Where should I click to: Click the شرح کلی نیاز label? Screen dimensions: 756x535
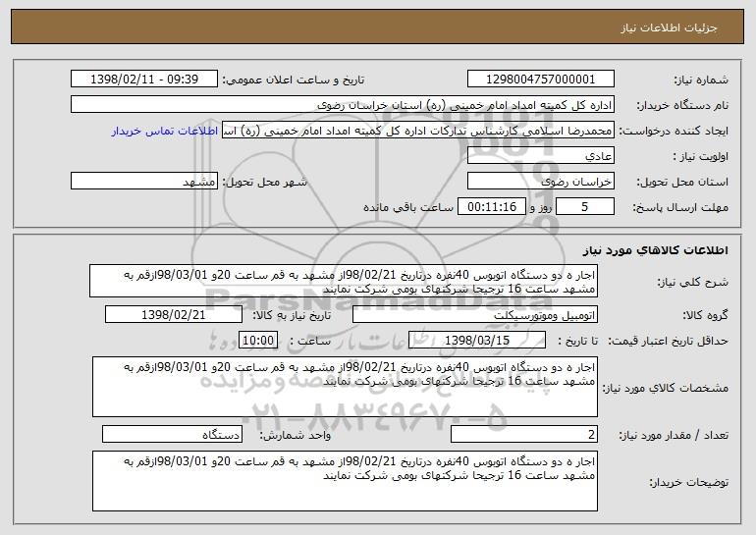tap(693, 283)
